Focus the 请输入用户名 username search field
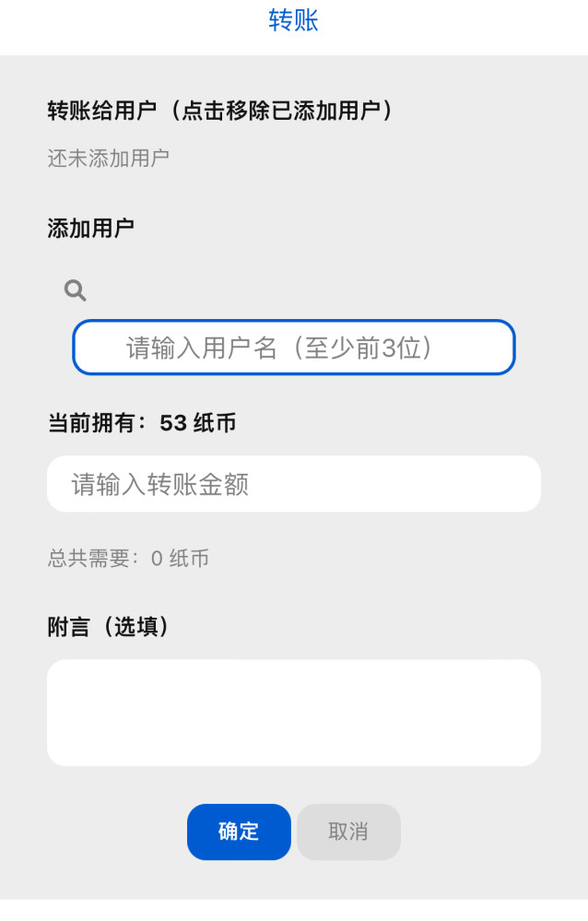The height and width of the screenshot is (921, 588). pos(294,348)
